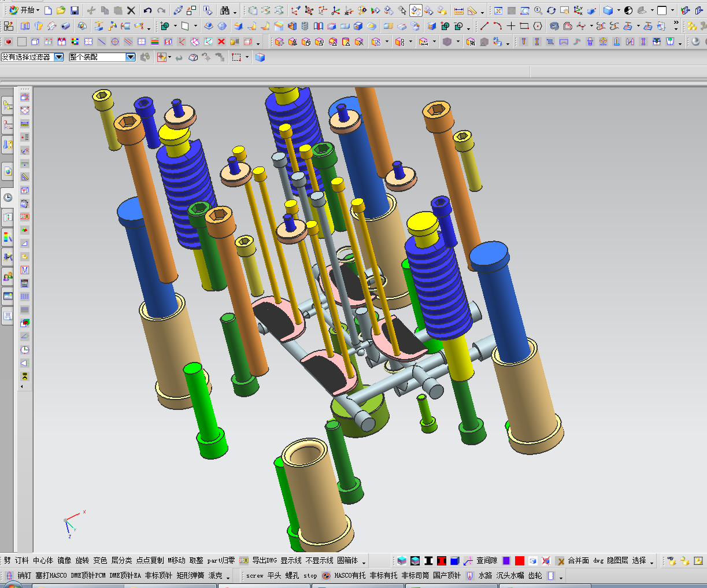The height and width of the screenshot is (588, 707).
Task: Expand the rectangle selection mode dropdown
Action: pos(247,57)
